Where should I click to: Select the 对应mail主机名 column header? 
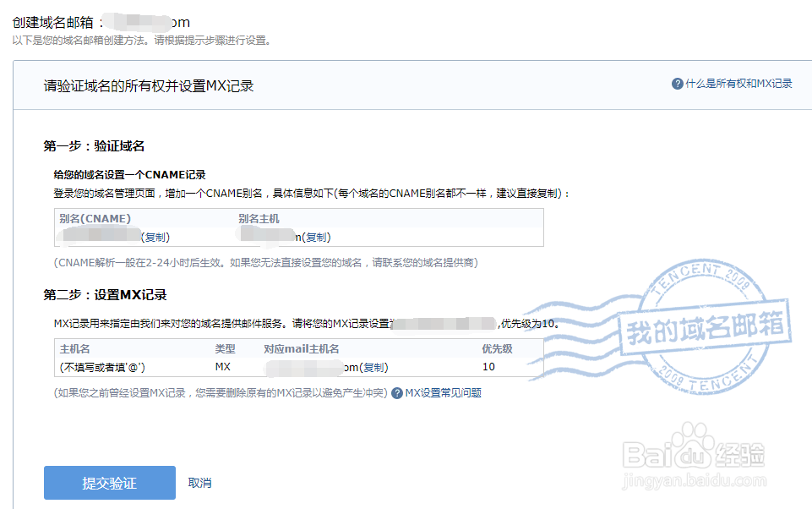click(302, 349)
